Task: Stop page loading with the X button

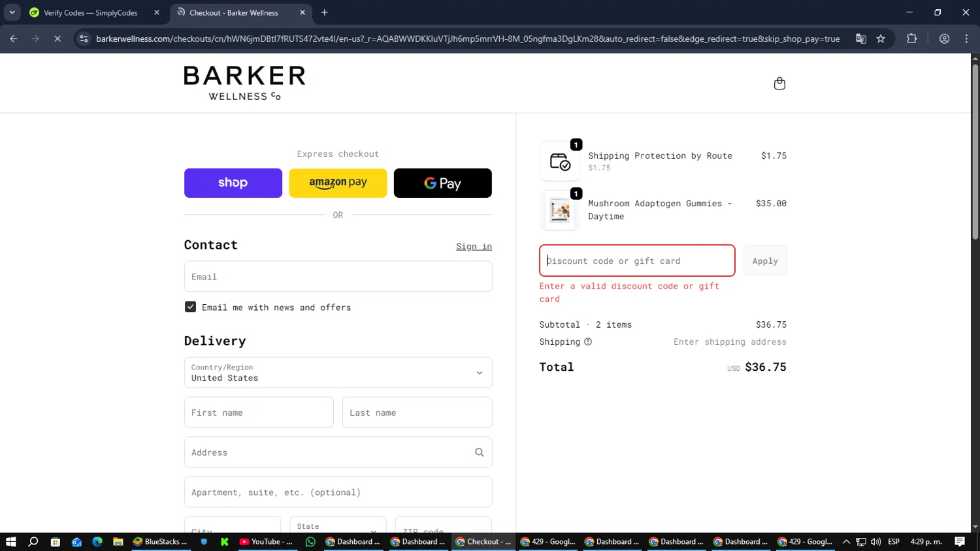Action: 57,39
